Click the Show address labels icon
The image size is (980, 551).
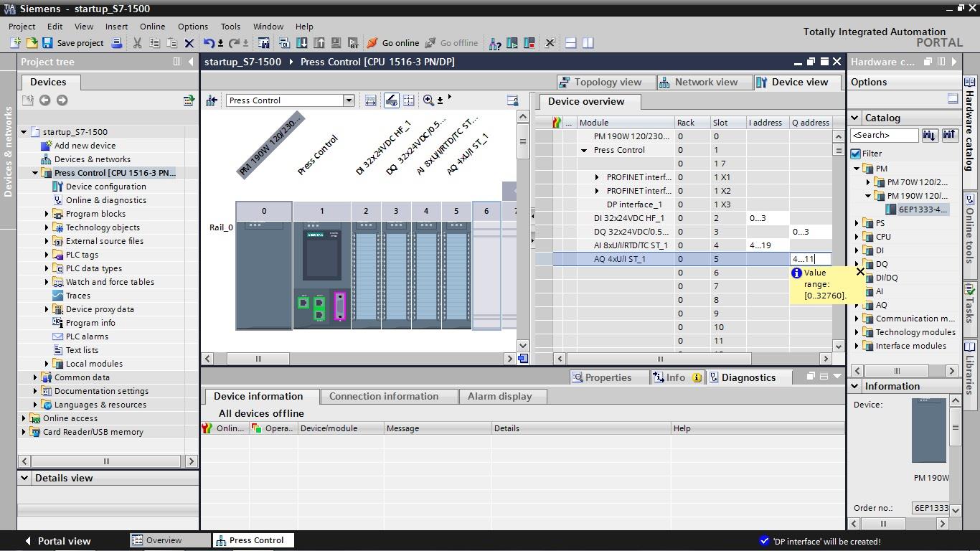pyautogui.click(x=370, y=100)
